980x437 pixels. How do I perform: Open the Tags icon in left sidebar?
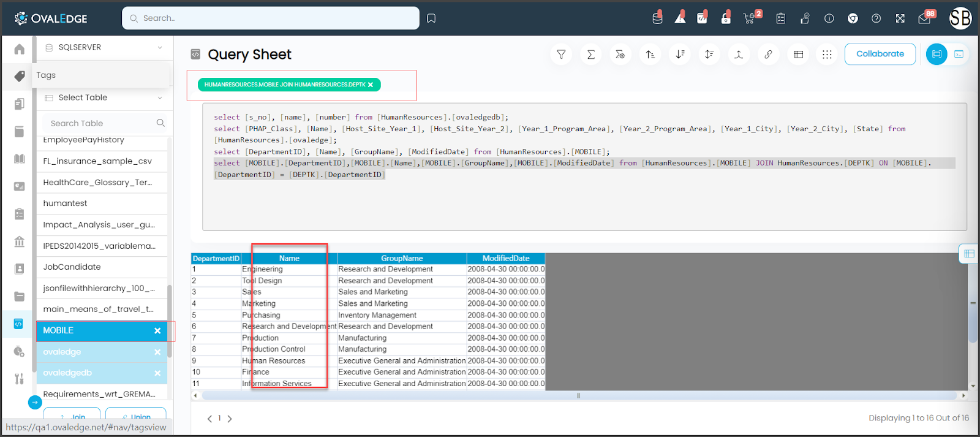coord(20,76)
